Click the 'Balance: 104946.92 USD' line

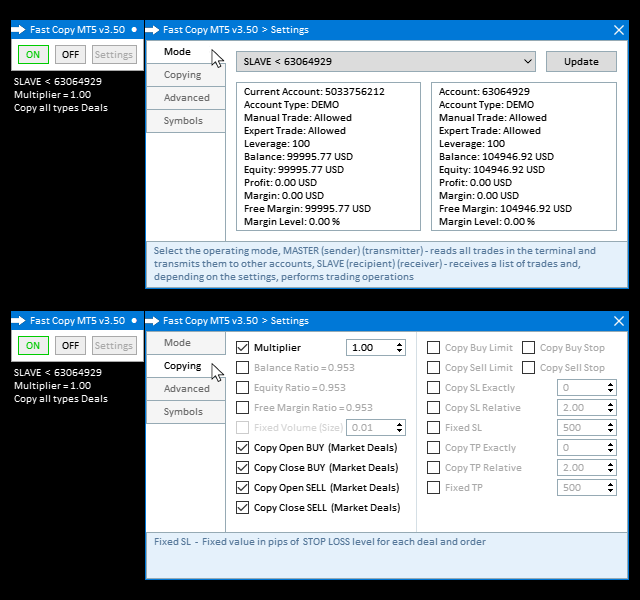coord(496,157)
